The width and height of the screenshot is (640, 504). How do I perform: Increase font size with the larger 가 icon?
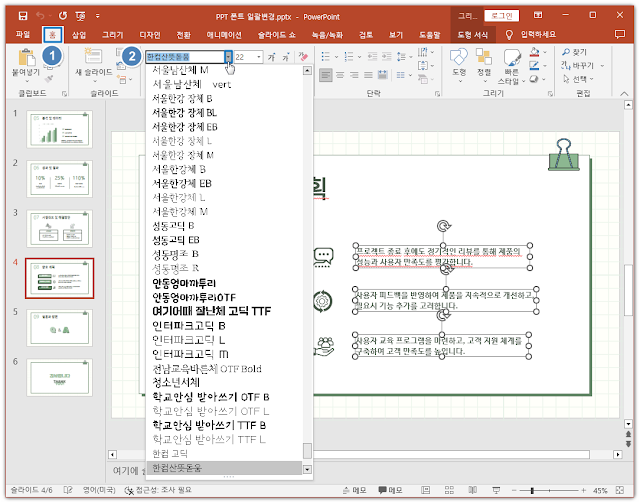pyautogui.click(x=271, y=57)
